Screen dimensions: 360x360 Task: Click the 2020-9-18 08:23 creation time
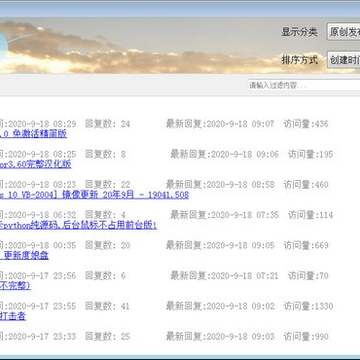tap(42, 185)
